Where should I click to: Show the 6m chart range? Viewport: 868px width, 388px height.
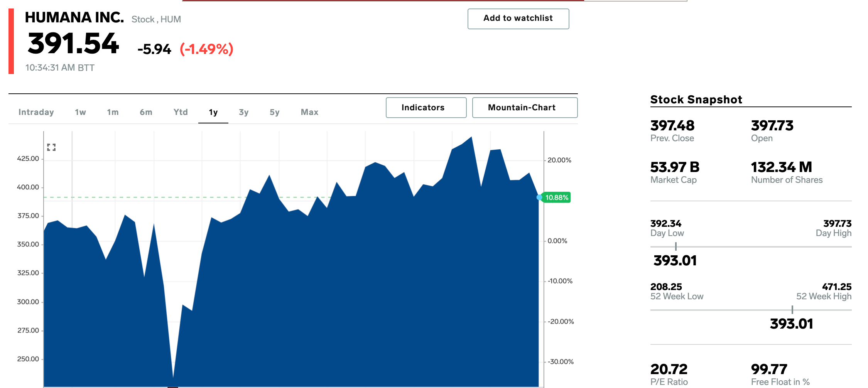click(146, 112)
